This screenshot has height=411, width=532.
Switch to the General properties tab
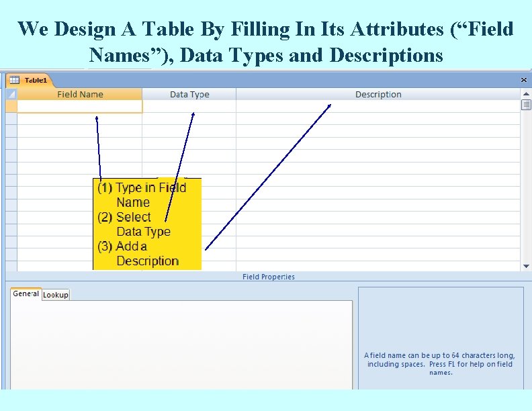tap(26, 293)
